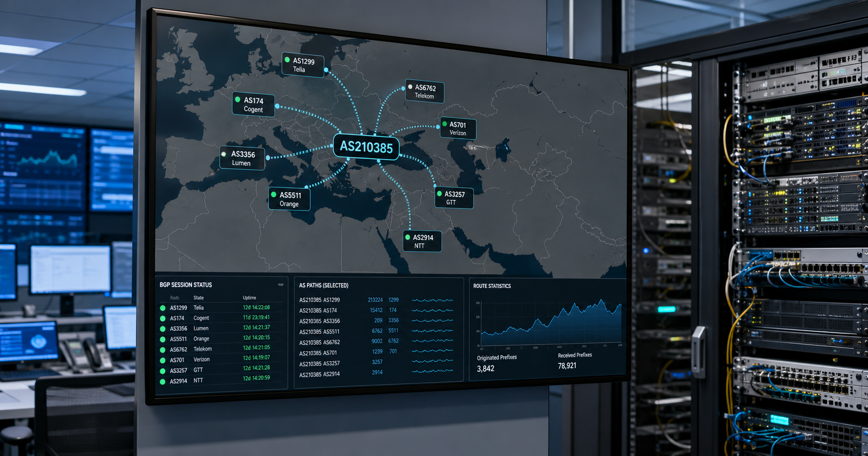This screenshot has width=868, height=456.
Task: Click "Cogent" in the BGP session table
Action: coord(201,318)
